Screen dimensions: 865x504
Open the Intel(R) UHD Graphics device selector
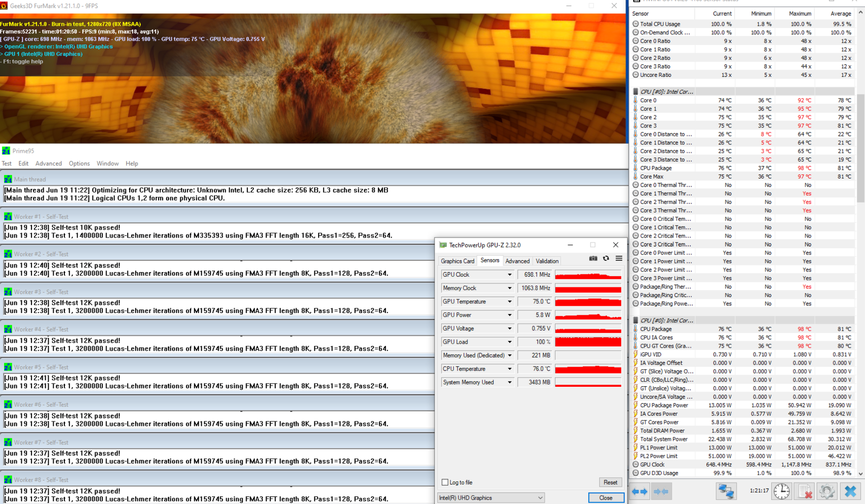tap(491, 498)
